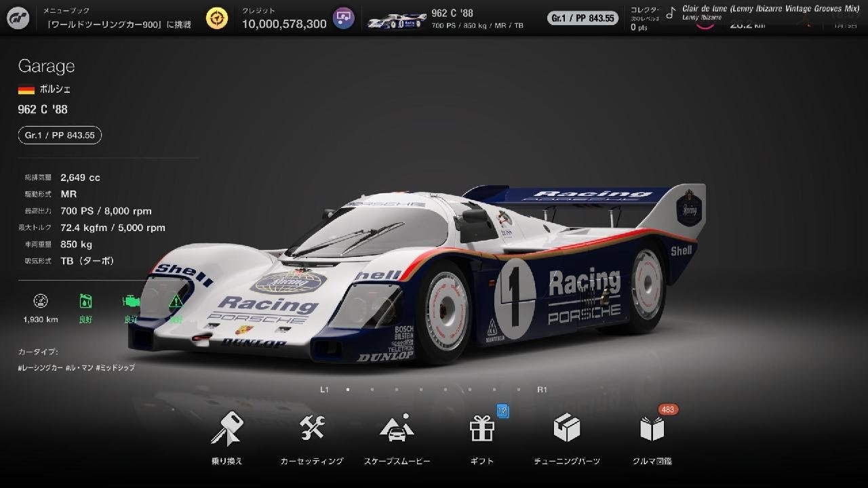Click the music note icon
This screenshot has width=868, height=488.
(671, 12)
